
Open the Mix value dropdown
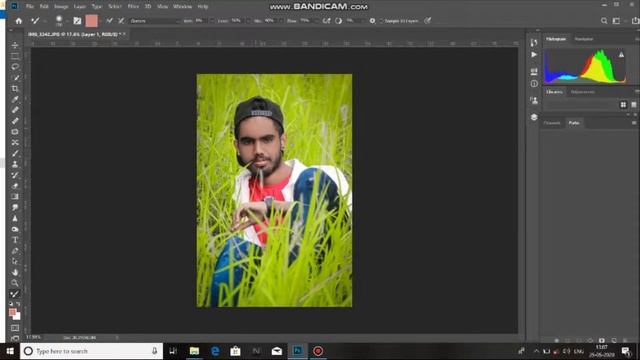point(281,21)
